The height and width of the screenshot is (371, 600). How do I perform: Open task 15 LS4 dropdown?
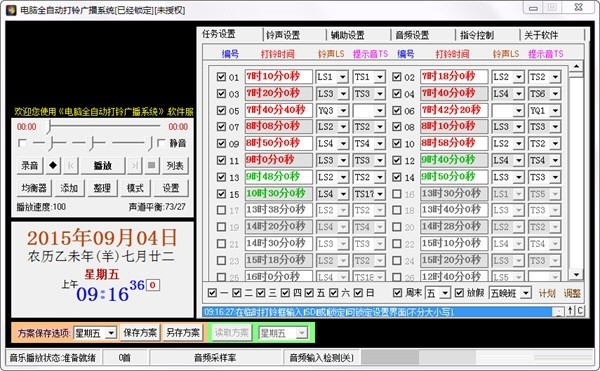(x=343, y=194)
